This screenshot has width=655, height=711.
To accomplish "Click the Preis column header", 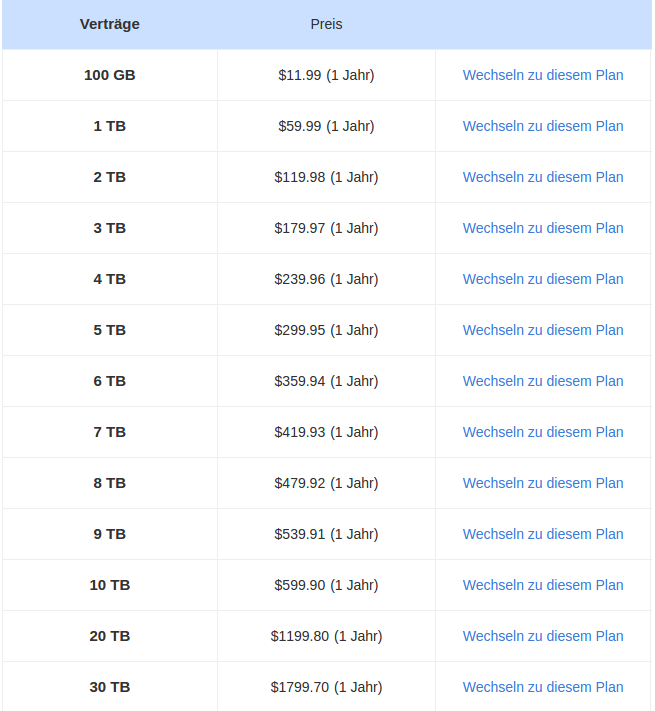I will pyautogui.click(x=326, y=24).
